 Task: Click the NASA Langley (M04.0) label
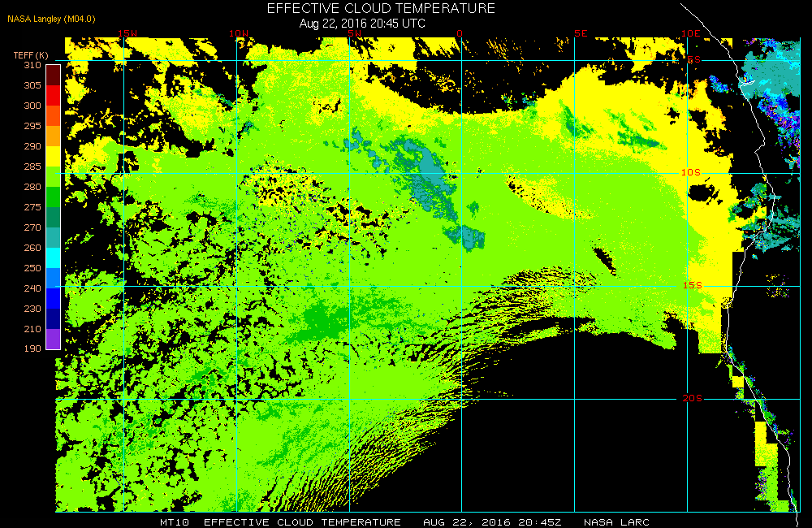click(51, 19)
